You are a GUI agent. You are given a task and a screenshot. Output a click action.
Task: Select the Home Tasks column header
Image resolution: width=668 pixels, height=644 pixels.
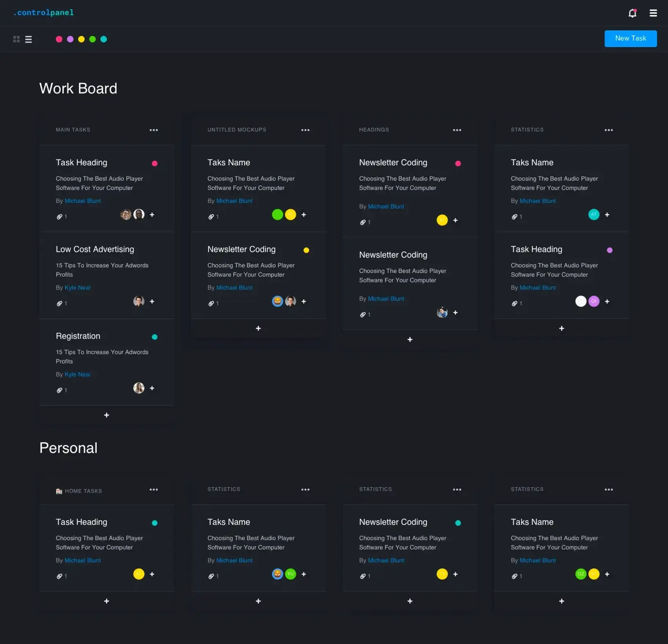pos(83,491)
